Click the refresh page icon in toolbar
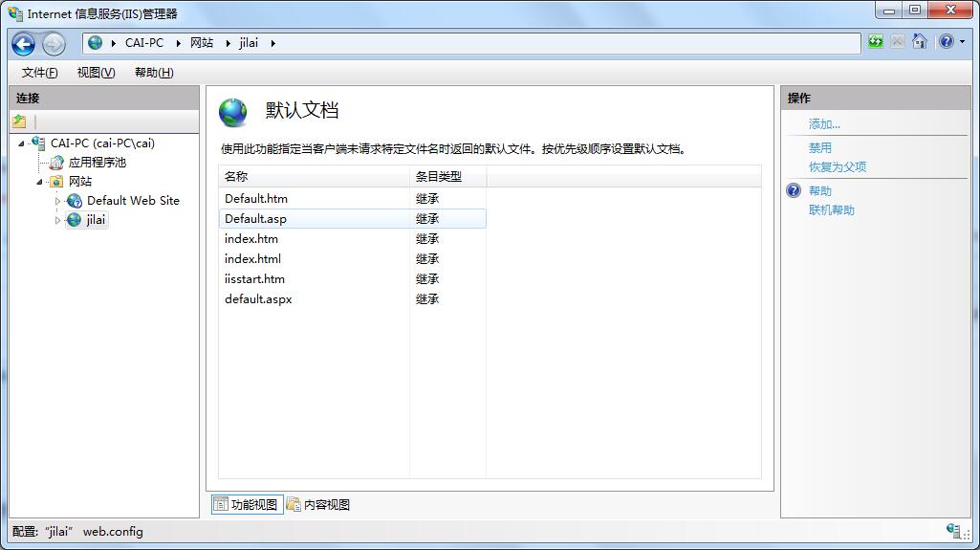This screenshot has width=980, height=550. tap(876, 42)
